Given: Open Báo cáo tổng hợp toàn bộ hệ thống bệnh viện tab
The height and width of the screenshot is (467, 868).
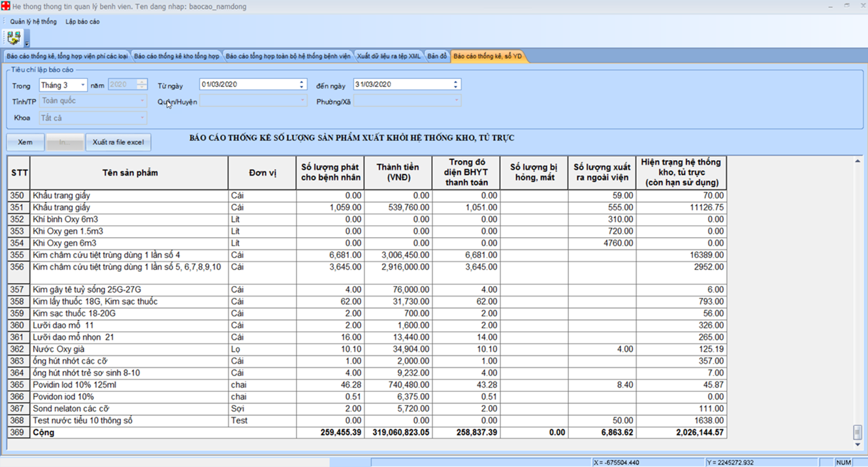Looking at the screenshot, I should (x=288, y=56).
